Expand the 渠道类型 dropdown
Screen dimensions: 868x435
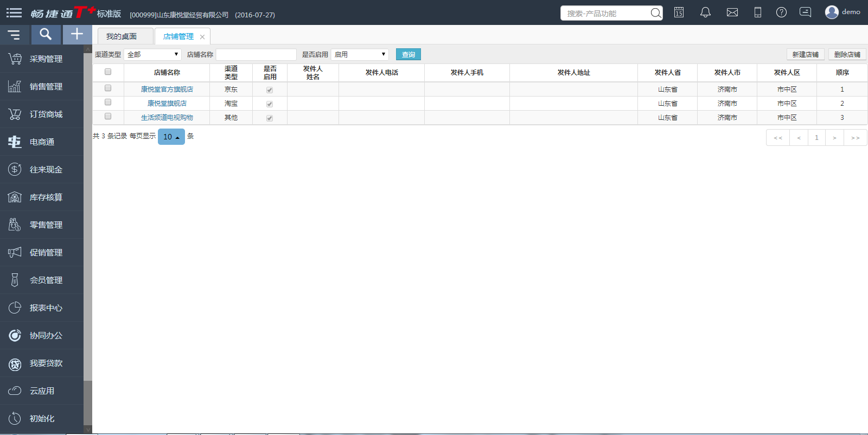tap(152, 55)
